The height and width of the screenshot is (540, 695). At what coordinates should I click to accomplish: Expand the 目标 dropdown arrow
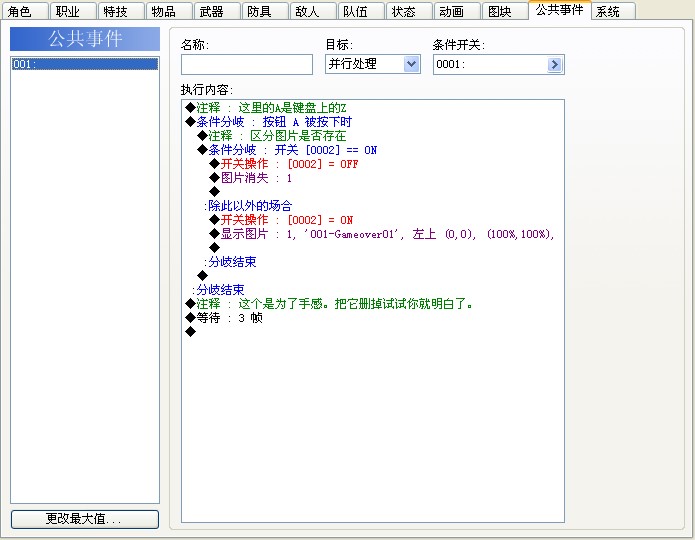point(411,64)
